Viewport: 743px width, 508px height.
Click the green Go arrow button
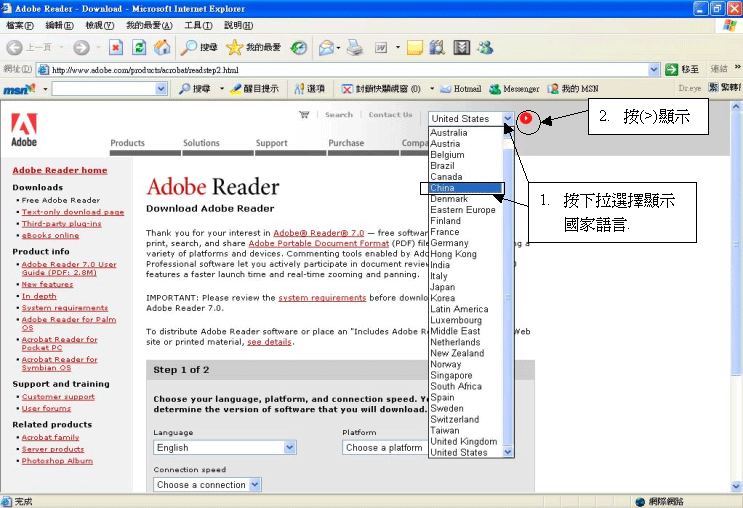(x=671, y=70)
